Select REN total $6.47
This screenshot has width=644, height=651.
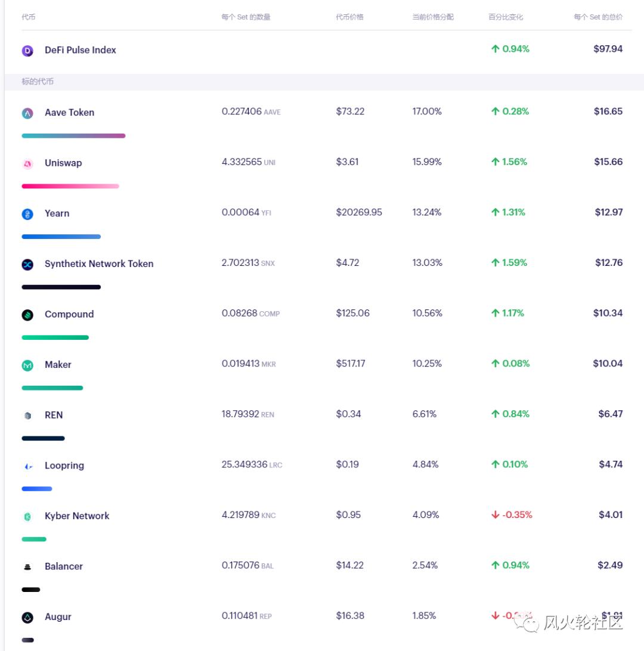611,414
